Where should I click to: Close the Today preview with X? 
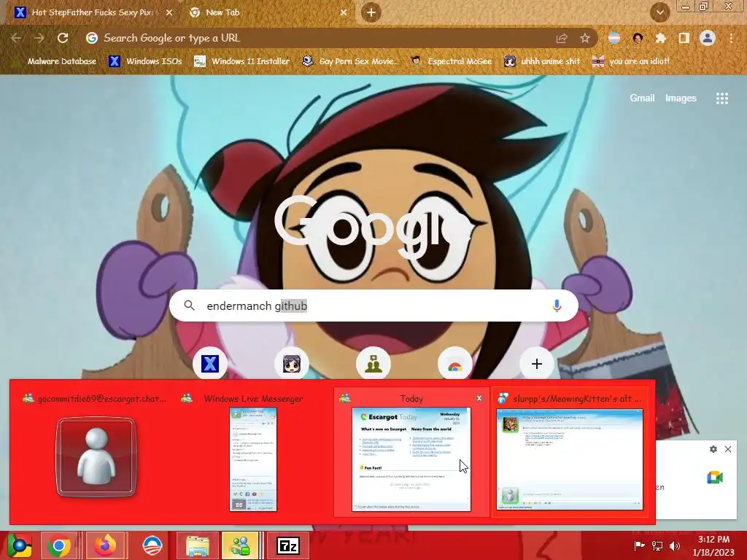click(x=479, y=398)
